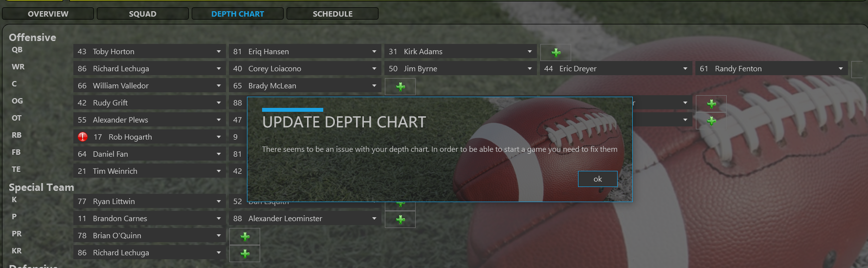868x268 pixels.
Task: Add punter slot with green plus icon
Action: coord(401,220)
